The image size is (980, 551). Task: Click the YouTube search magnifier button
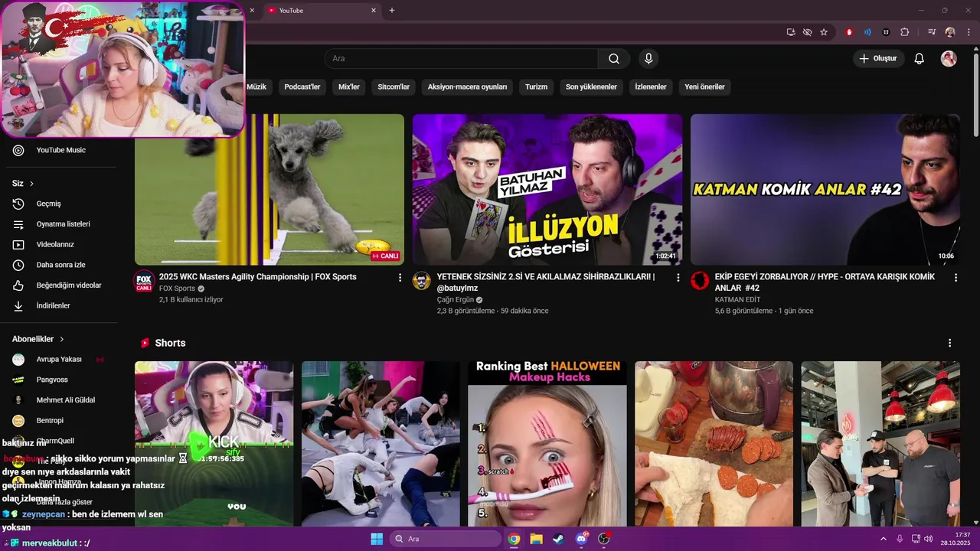pyautogui.click(x=614, y=59)
